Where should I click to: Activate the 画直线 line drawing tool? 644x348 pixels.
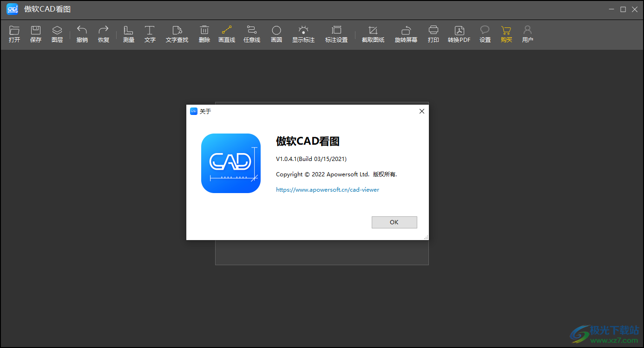click(x=226, y=33)
